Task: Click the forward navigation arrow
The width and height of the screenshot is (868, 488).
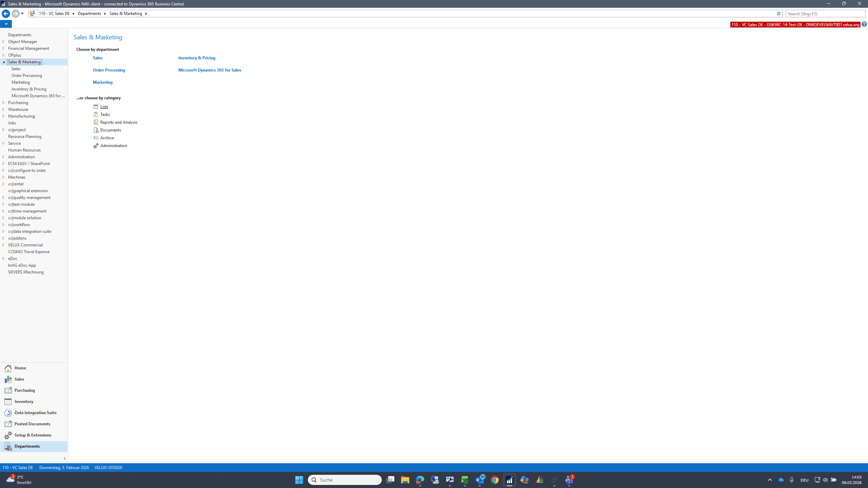Action: pos(15,14)
